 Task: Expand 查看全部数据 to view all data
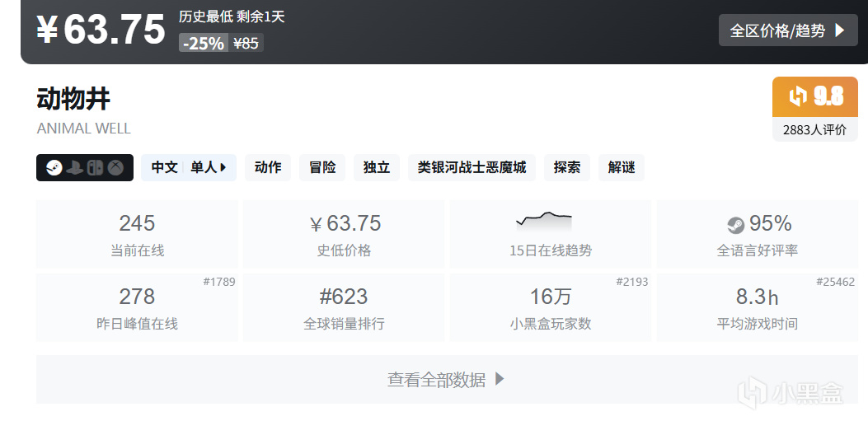point(447,380)
